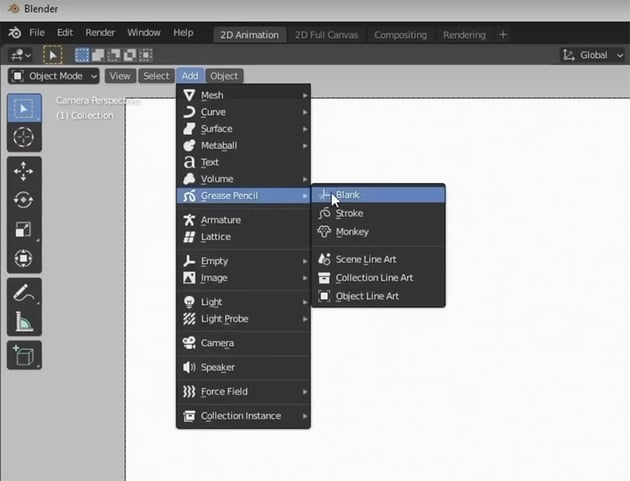
Task: Open the File menu
Action: (x=37, y=33)
